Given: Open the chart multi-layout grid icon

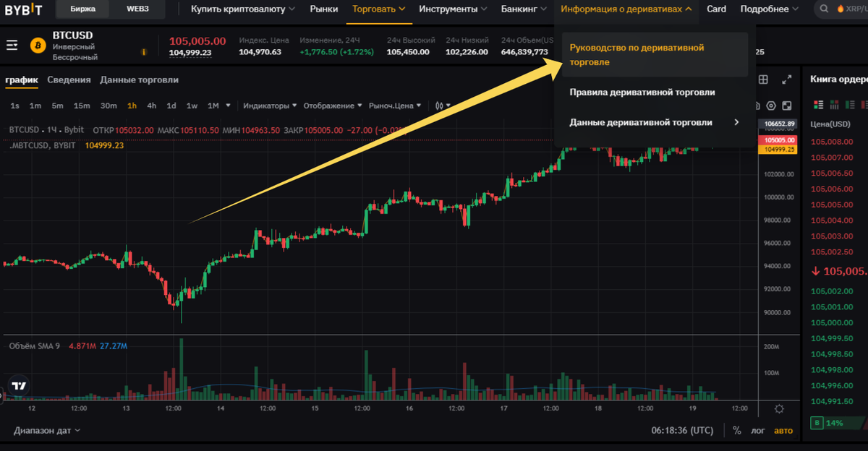Looking at the screenshot, I should [x=763, y=80].
